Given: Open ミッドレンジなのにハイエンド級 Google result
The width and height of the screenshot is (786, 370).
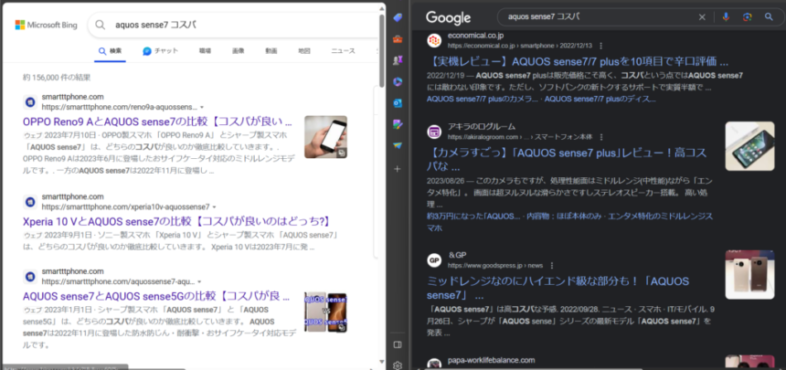Looking at the screenshot, I should tap(557, 287).
